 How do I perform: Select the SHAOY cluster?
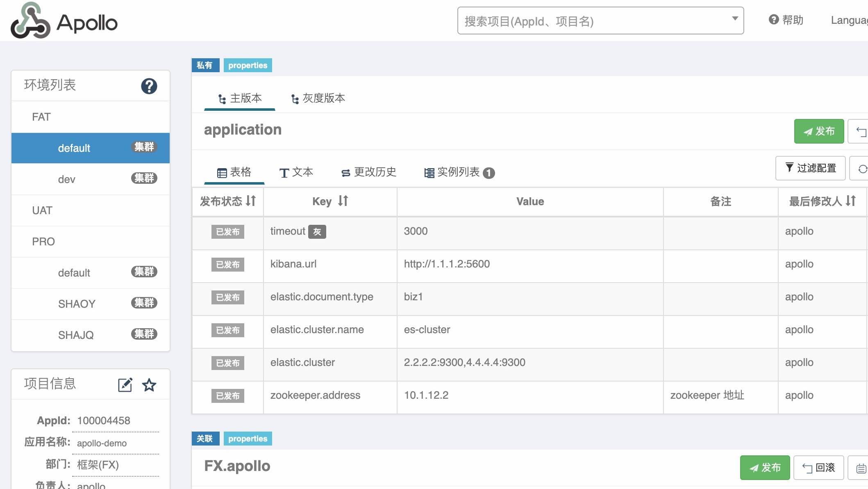pos(91,304)
